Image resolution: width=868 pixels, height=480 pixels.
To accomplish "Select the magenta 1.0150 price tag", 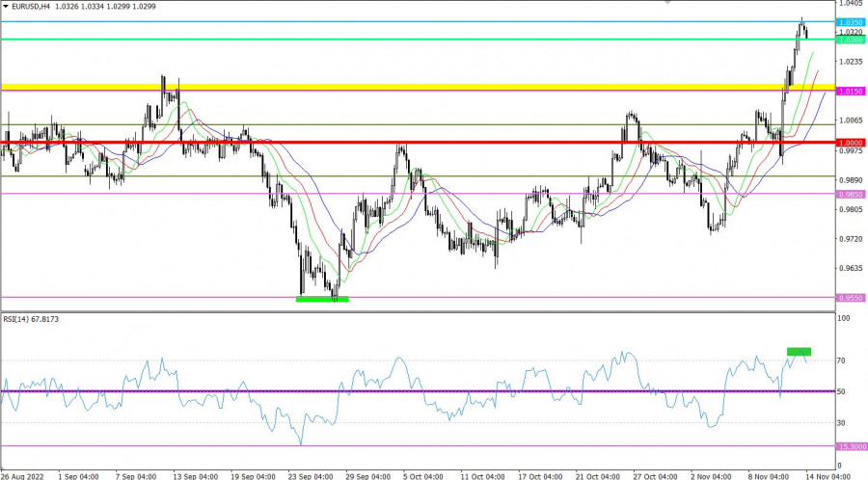I will point(850,92).
